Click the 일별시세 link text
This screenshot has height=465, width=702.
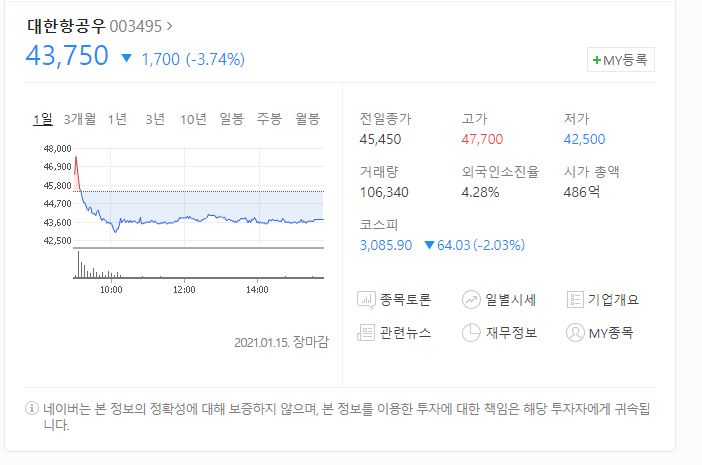[x=511, y=299]
